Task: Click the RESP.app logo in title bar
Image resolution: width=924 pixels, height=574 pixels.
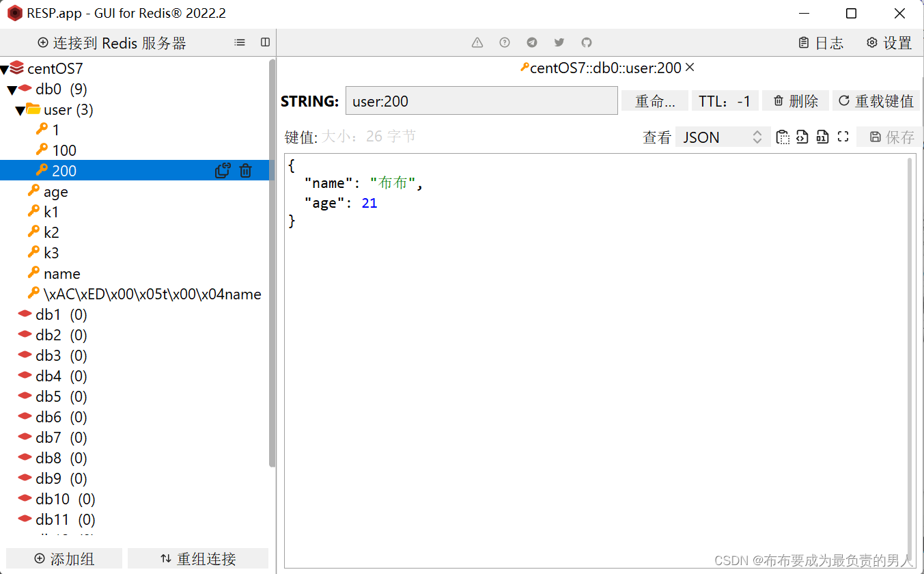Action: pos(14,13)
